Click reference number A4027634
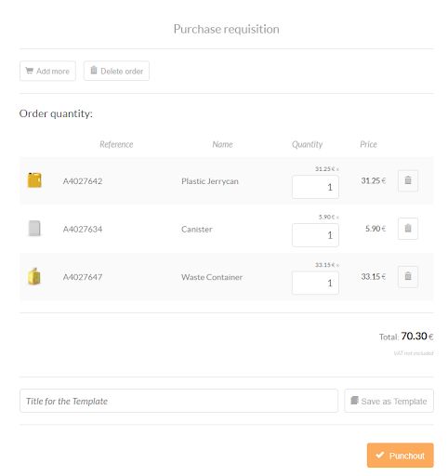The height and width of the screenshot is (476, 448). click(x=83, y=229)
